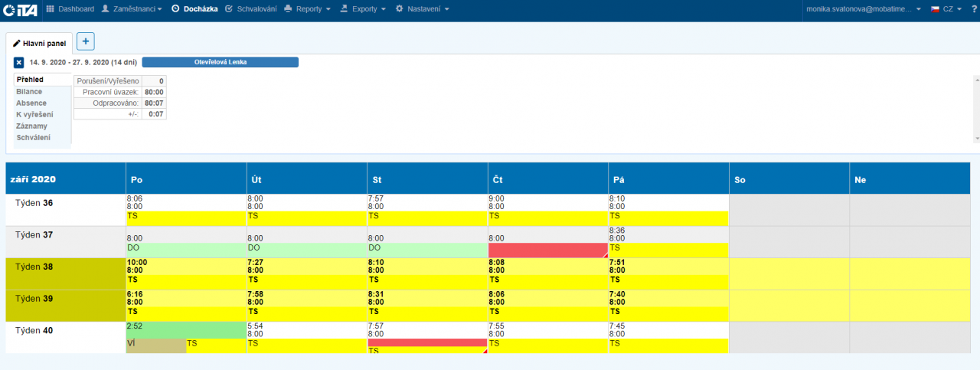The height and width of the screenshot is (370, 980).
Task: Click the summary panel scrollbar down arrow
Action: [975, 139]
